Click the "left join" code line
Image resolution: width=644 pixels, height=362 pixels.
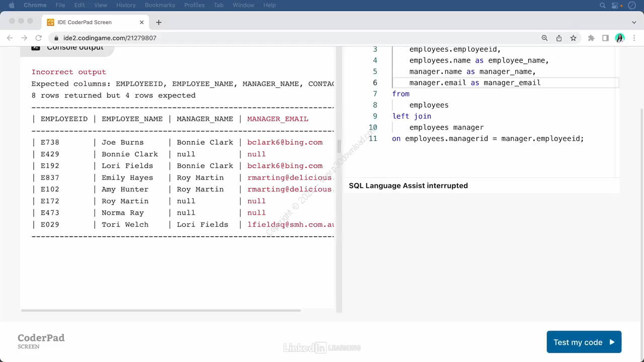pyautogui.click(x=412, y=116)
